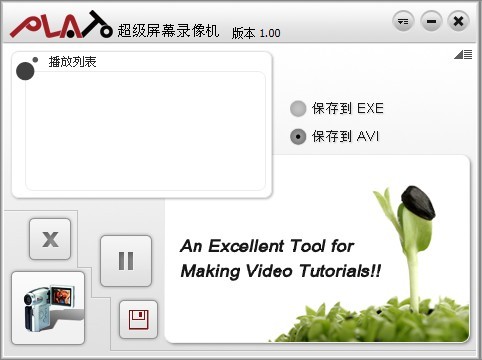Click the 超级屏幕录像机 title text

168,31
